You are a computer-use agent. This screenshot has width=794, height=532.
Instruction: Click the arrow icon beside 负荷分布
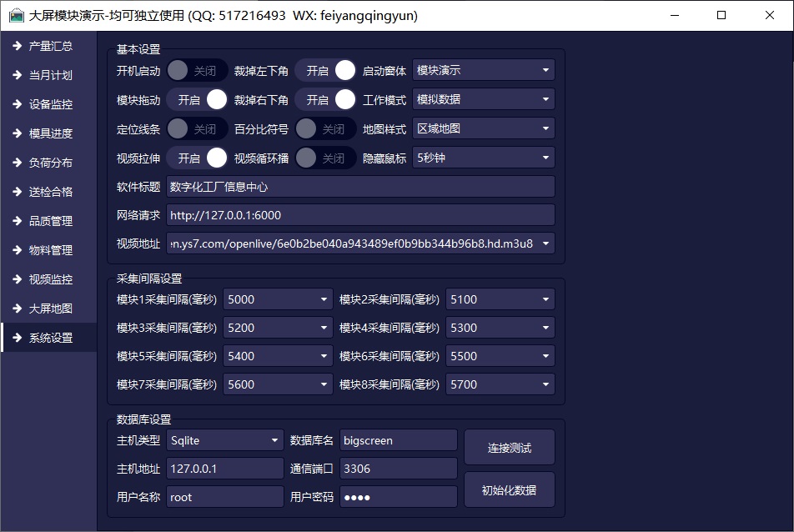click(16, 163)
